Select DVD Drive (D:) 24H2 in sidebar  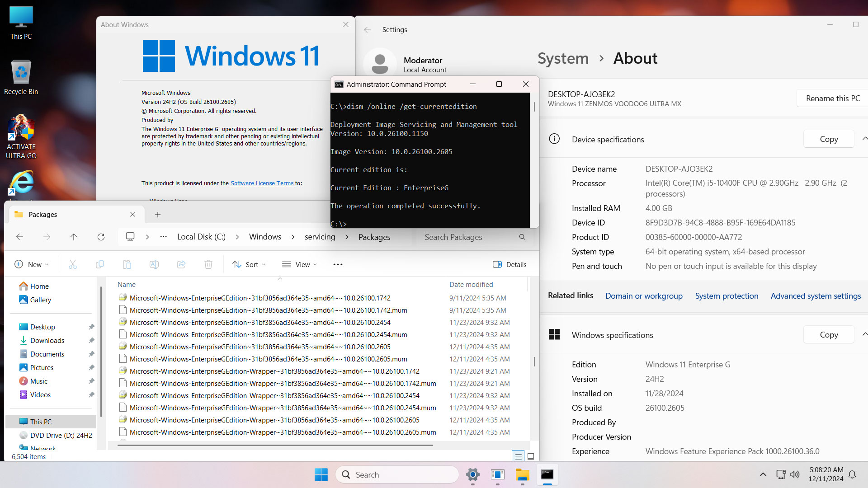pos(56,435)
